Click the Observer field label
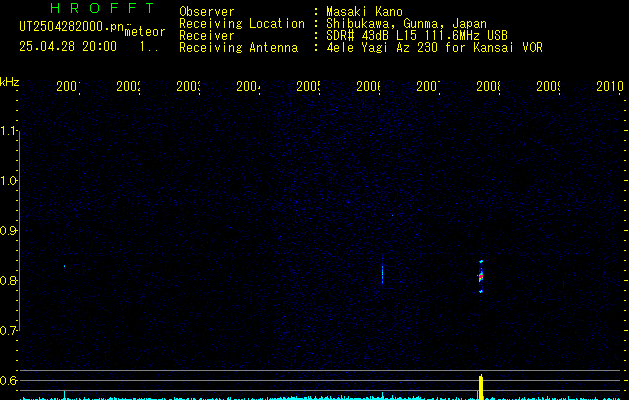This screenshot has height=400, width=629. (207, 11)
